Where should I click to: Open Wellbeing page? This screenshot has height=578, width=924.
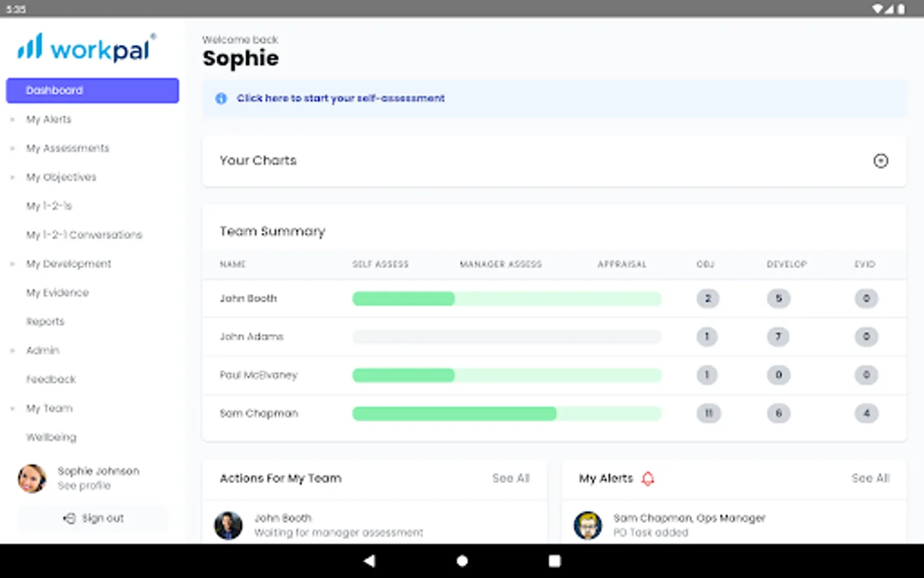51,437
